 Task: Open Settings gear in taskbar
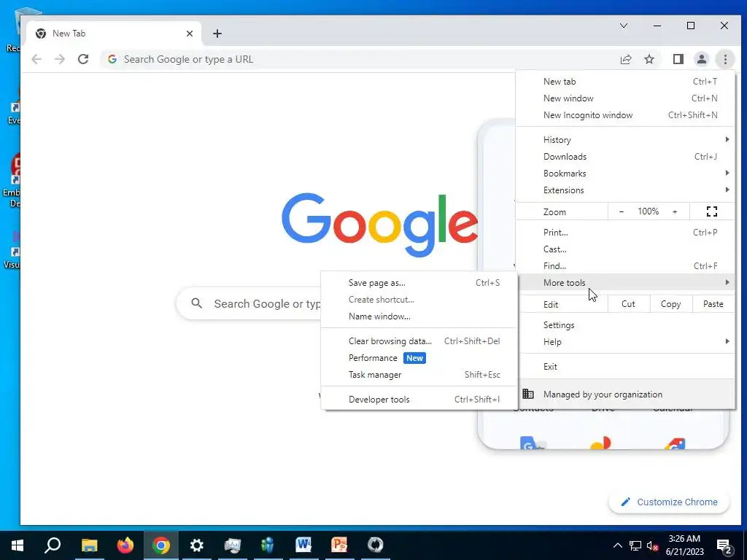(x=196, y=545)
